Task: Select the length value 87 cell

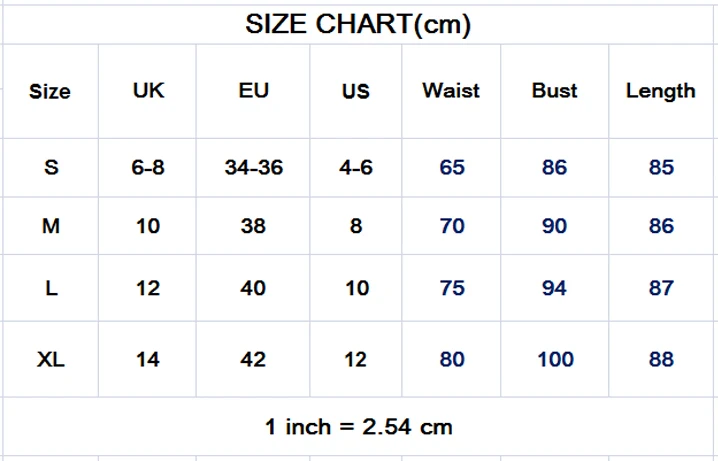Action: 661,288
